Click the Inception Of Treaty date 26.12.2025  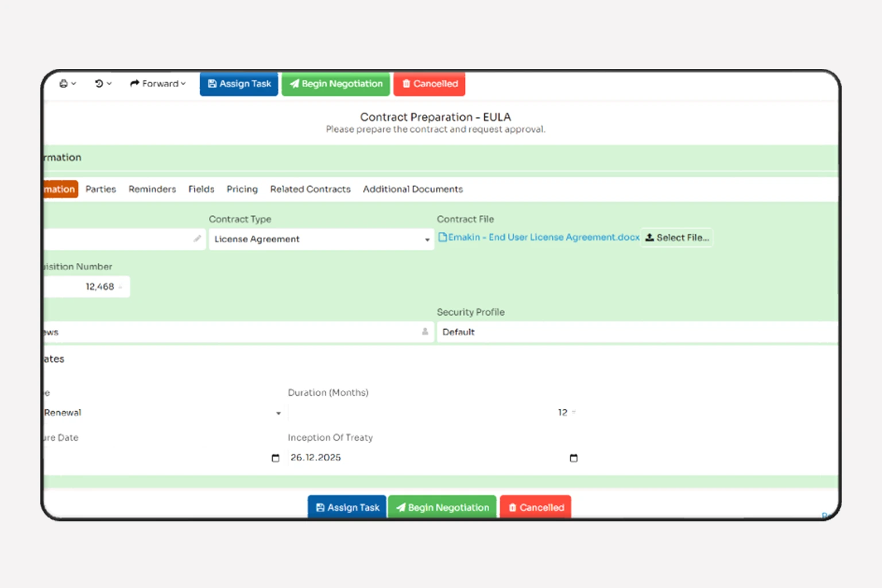(x=316, y=458)
